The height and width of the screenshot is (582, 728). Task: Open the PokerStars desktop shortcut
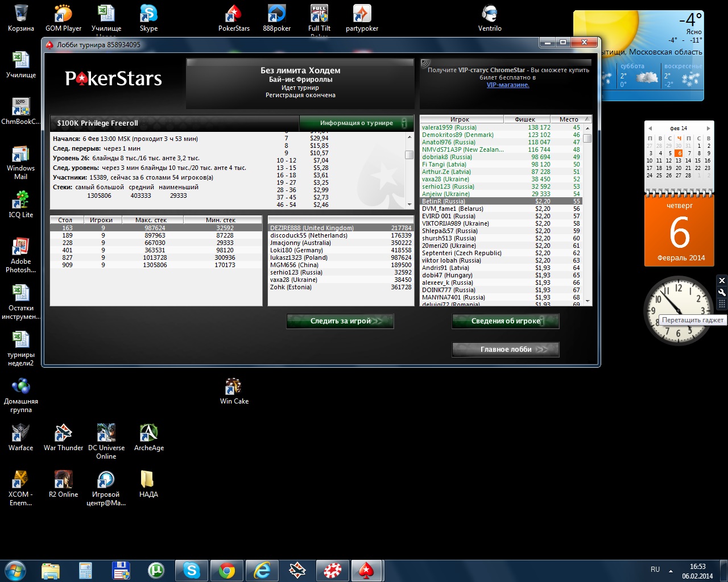pyautogui.click(x=234, y=17)
